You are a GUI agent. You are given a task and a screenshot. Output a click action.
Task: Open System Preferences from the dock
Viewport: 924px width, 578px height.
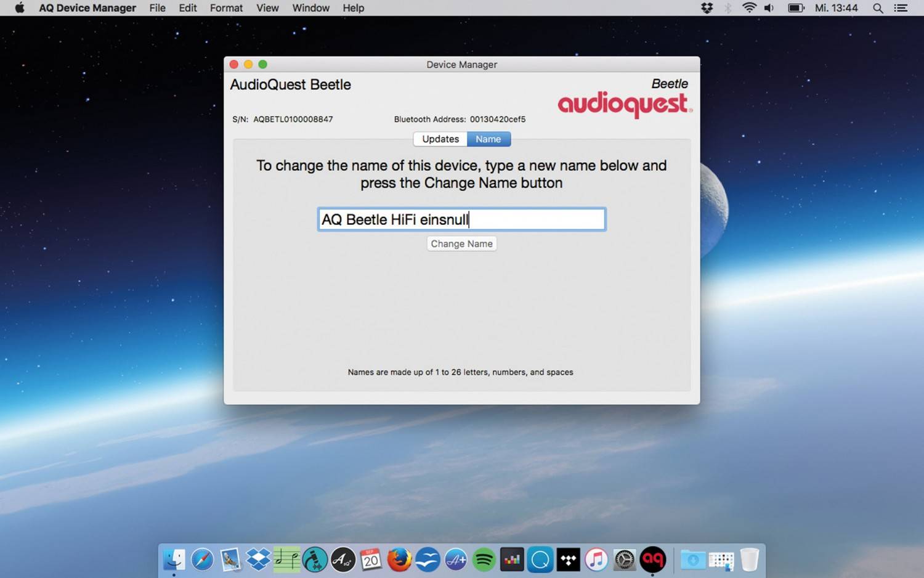click(x=625, y=560)
